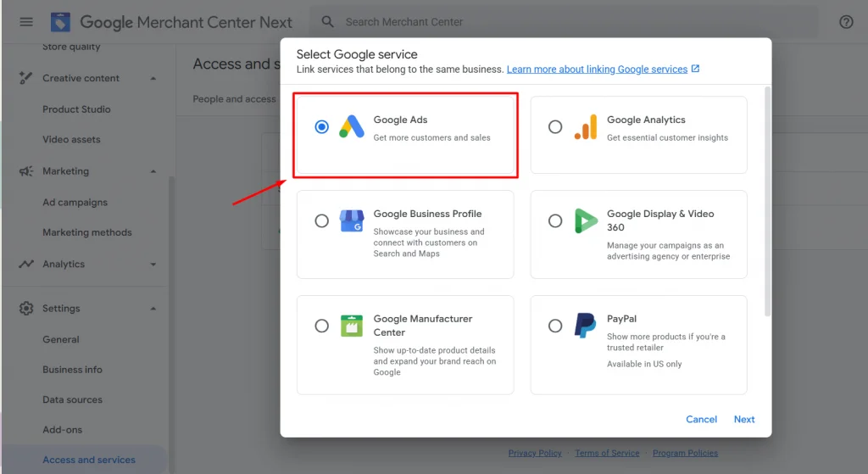Select Google Display & Video 360 radio
The height and width of the screenshot is (474, 868).
tap(555, 221)
